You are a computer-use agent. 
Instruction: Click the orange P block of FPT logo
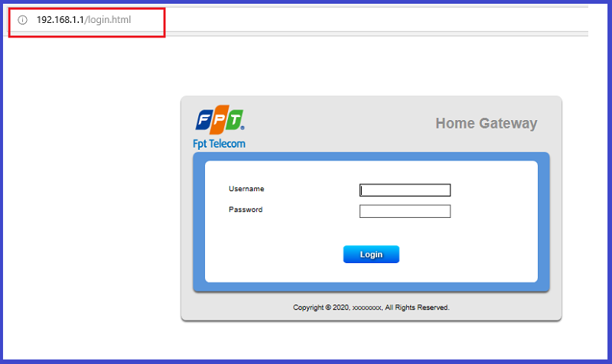click(x=220, y=119)
